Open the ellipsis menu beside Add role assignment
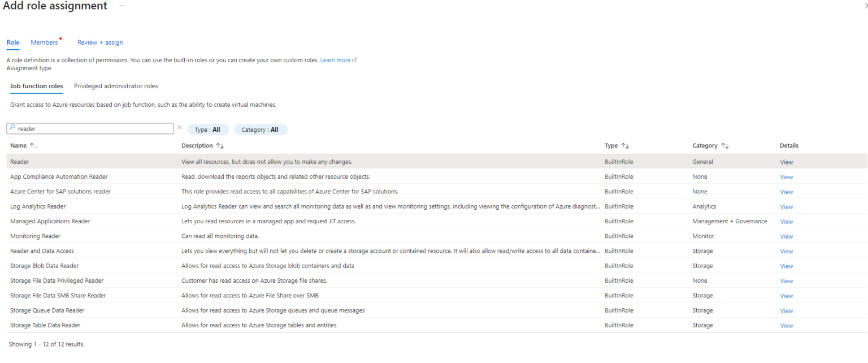 point(122,6)
